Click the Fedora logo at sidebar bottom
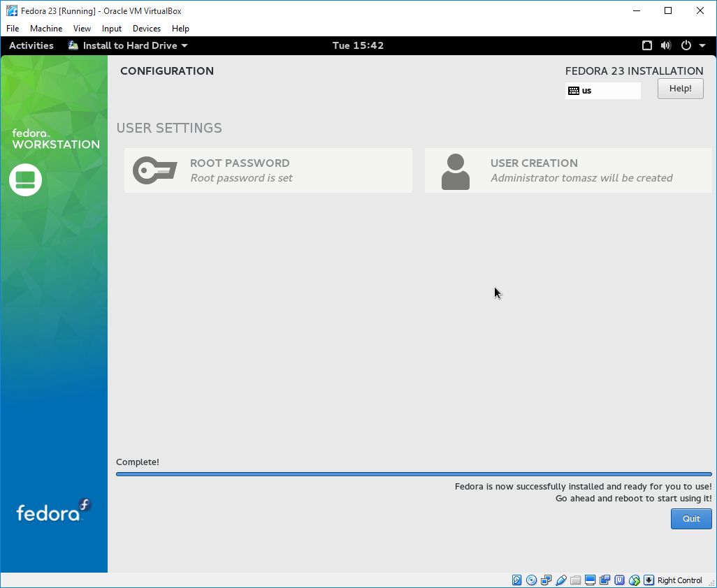 pos(54,510)
